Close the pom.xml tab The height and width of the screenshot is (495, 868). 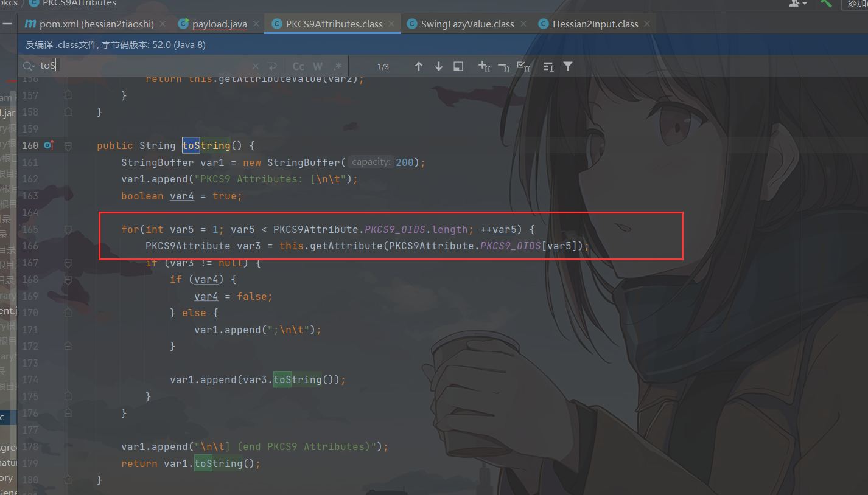[164, 24]
